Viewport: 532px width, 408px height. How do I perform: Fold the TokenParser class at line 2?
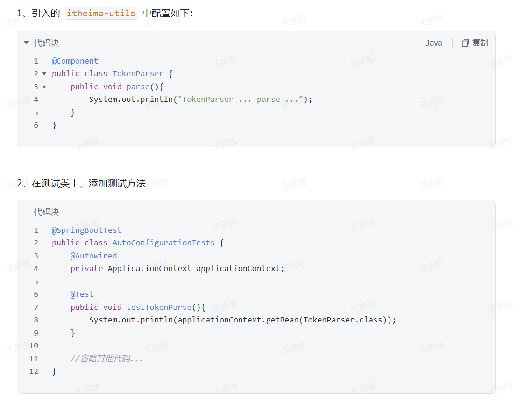[44, 74]
